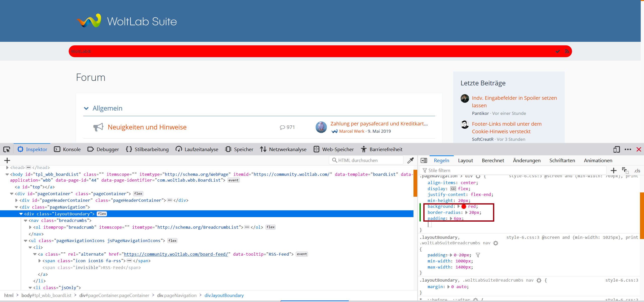The width and height of the screenshot is (644, 302).
Task: Toggle flex badge on layoutBoundary div
Action: pyautogui.click(x=102, y=214)
